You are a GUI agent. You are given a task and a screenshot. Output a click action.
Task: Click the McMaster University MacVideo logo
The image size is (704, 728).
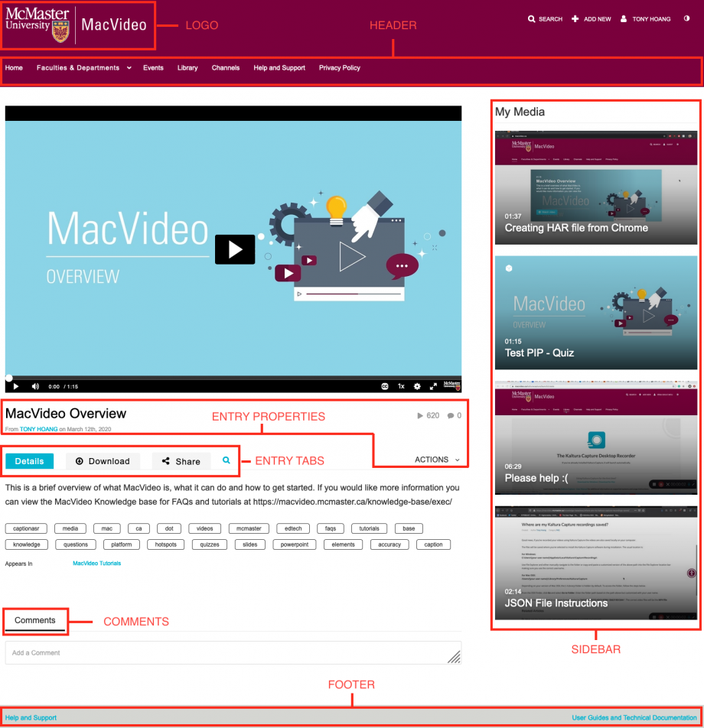point(77,25)
